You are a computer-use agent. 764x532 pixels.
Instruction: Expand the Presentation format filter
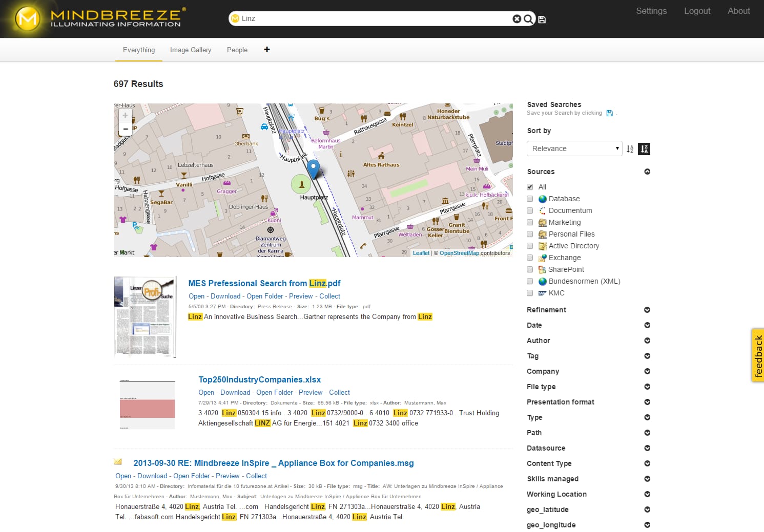tap(647, 402)
